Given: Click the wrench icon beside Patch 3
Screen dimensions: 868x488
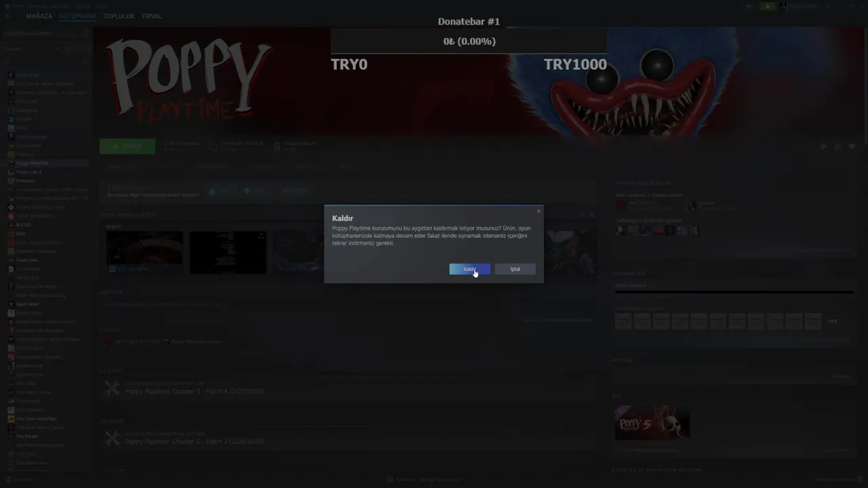Looking at the screenshot, I should 112,439.
